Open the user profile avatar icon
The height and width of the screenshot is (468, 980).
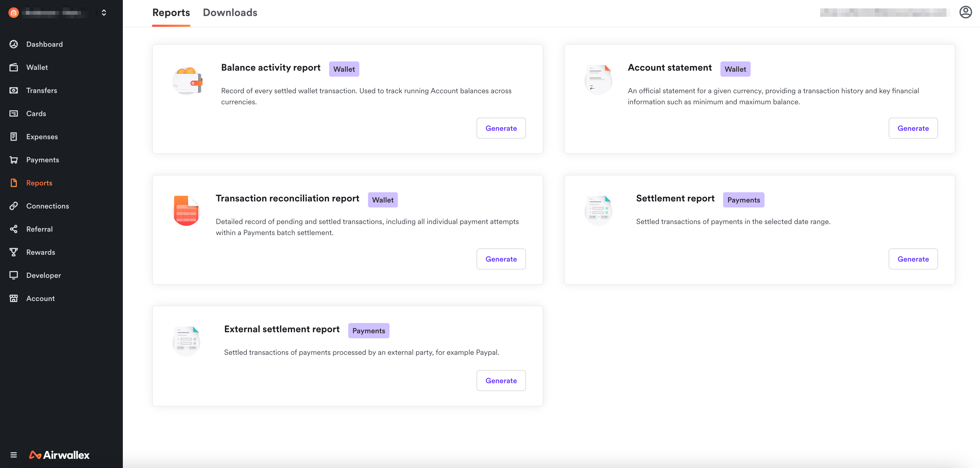point(966,12)
